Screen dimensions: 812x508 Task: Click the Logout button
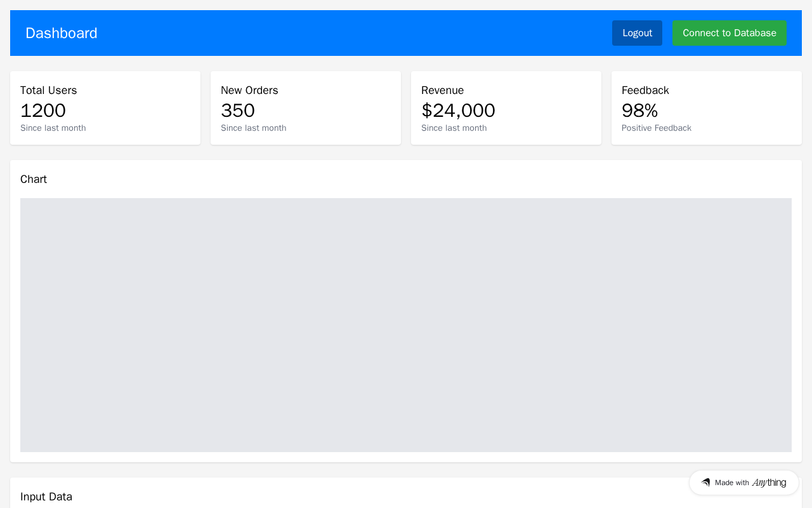point(637,33)
